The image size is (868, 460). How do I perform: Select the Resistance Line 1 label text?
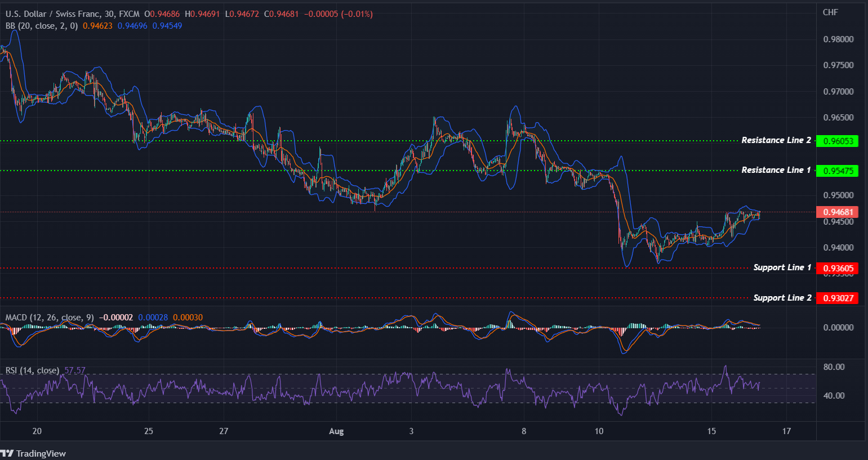point(776,170)
